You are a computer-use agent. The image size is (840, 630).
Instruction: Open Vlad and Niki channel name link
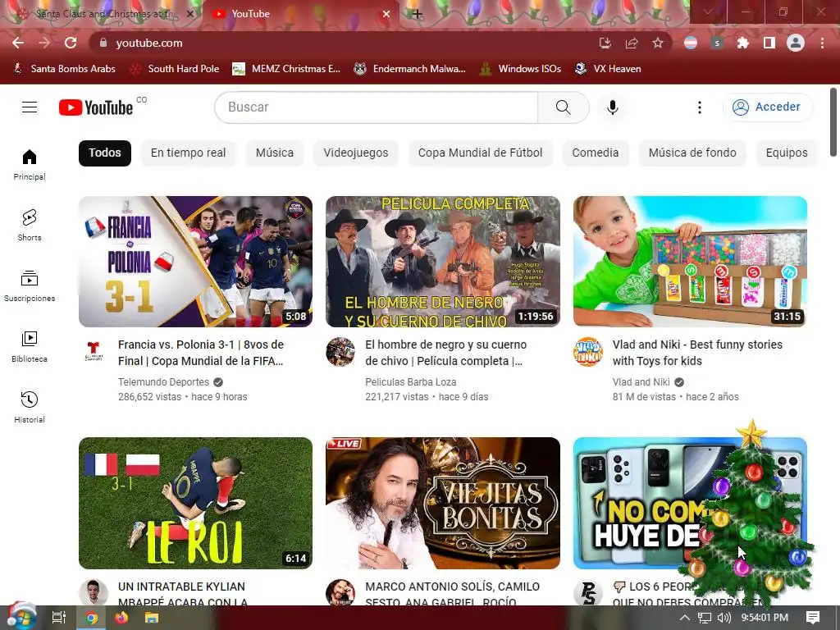pyautogui.click(x=641, y=382)
